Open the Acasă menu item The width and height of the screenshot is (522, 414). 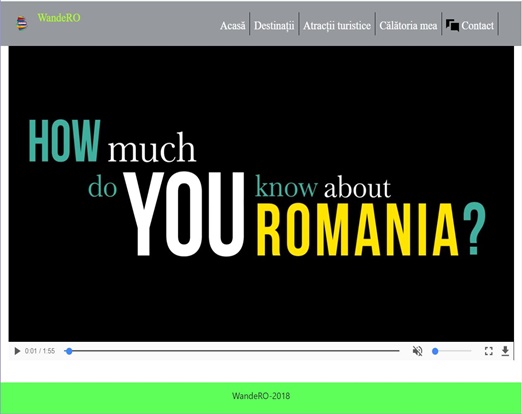coord(233,26)
